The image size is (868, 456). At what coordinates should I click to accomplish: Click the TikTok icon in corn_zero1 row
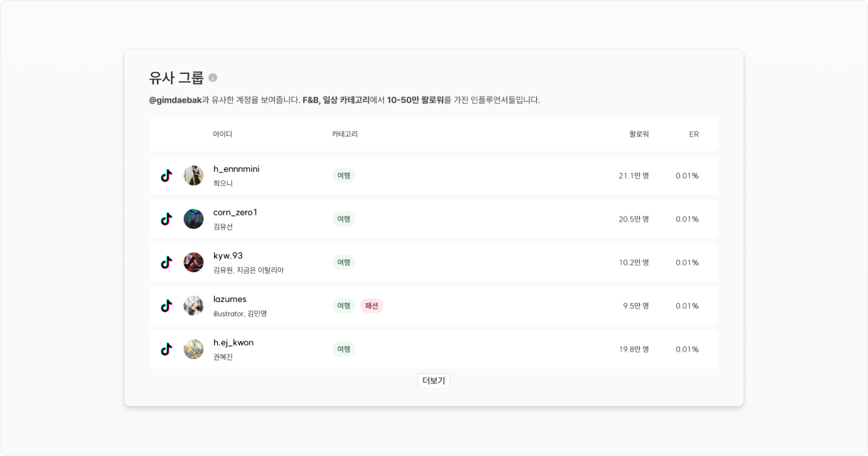tap(166, 219)
